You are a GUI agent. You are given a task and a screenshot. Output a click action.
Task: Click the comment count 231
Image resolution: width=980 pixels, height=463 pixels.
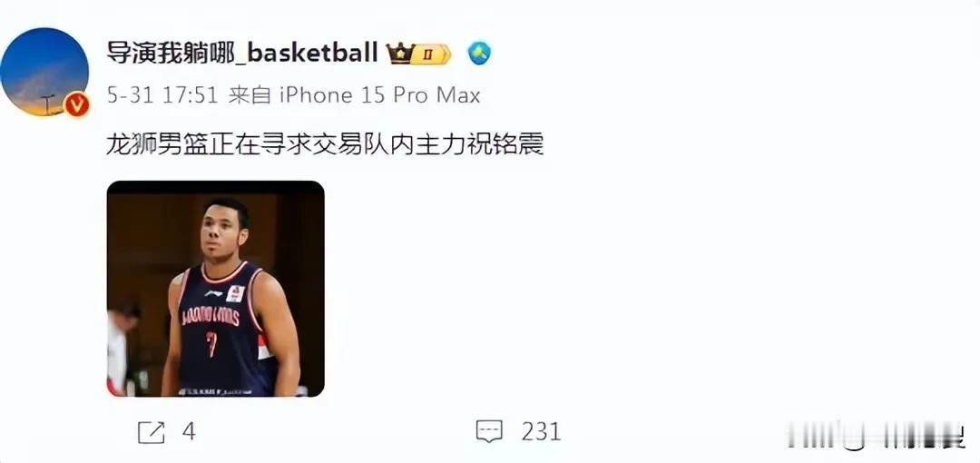coord(541,432)
